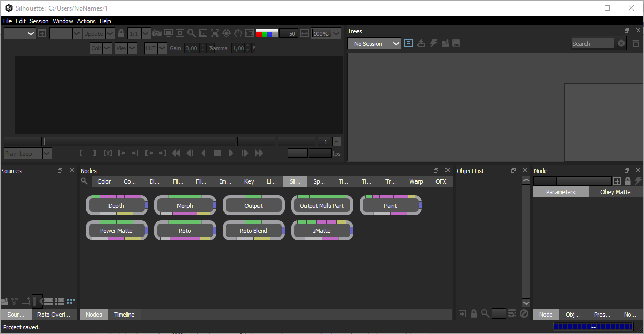Select the Roto node
Screen dimensions: 644x334
185,231
